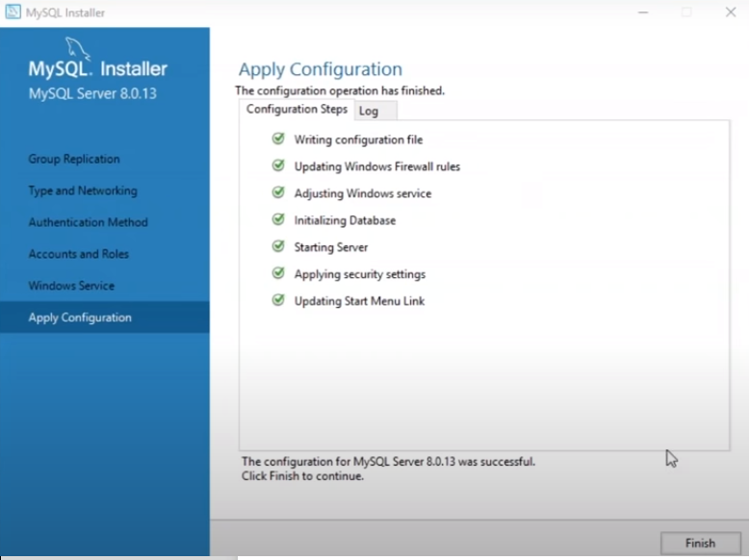Screen dimensions: 749x560
Task: Select the Apply Configuration sidebar item
Action: point(80,318)
